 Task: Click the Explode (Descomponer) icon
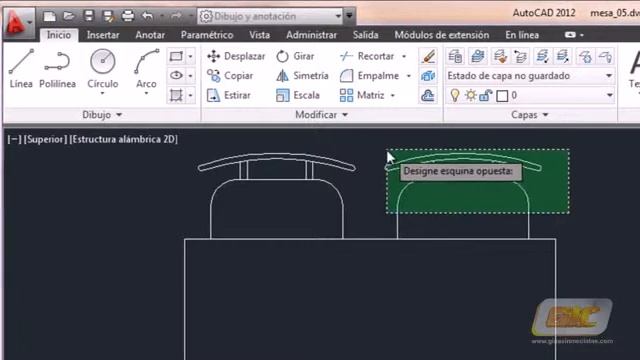pyautogui.click(x=428, y=76)
